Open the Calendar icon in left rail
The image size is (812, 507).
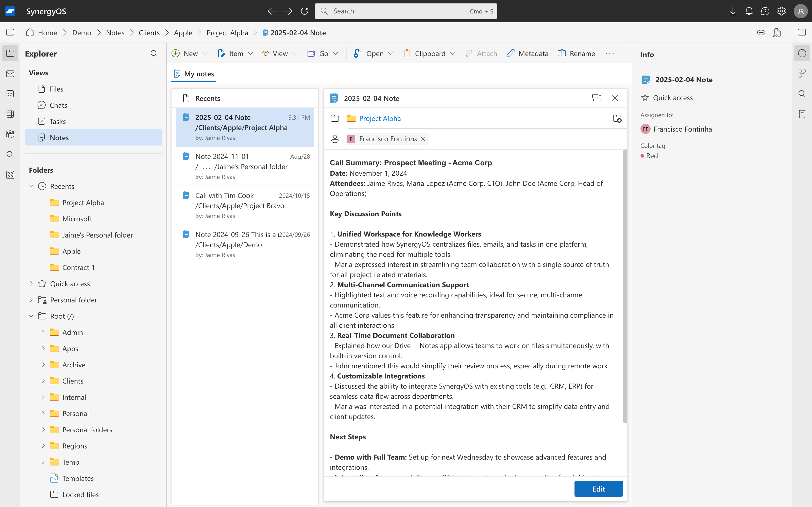(x=10, y=94)
